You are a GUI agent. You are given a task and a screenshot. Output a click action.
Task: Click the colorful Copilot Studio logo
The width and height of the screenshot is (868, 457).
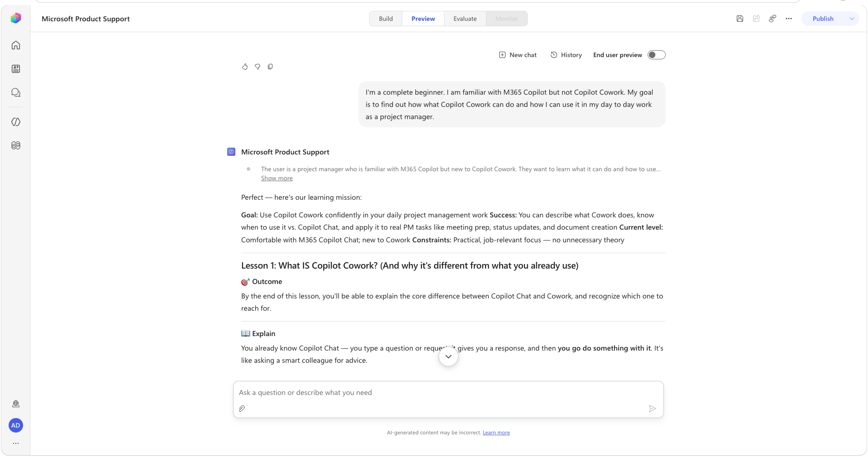tap(16, 18)
